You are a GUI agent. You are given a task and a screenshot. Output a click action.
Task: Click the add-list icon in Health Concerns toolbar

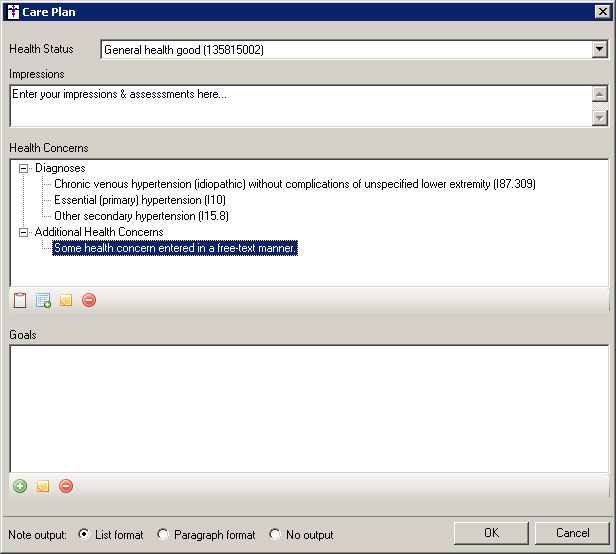coord(43,300)
